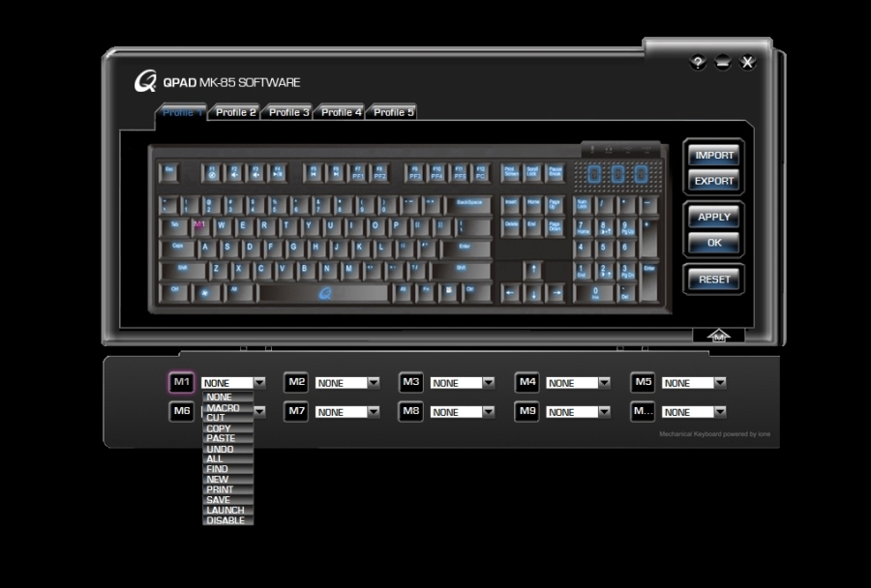Choose PASTE from the open list
Viewport: 871px width, 588px height.
(x=227, y=438)
